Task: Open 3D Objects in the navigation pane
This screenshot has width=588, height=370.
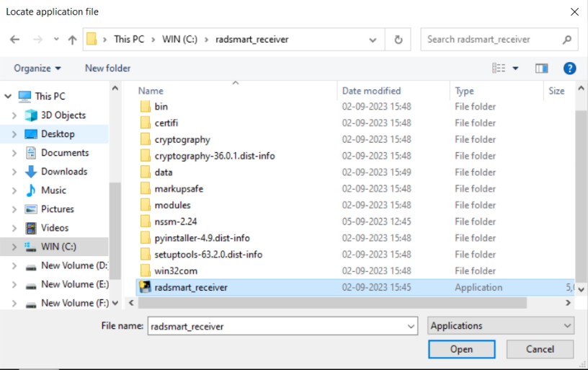Action: (x=63, y=115)
